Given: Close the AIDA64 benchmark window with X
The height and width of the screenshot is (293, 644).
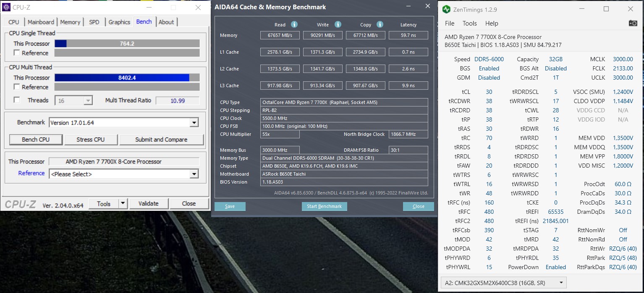Looking at the screenshot, I should coord(428,6).
